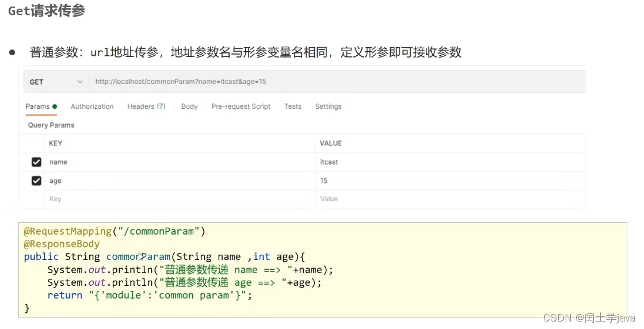Click the return statement code line
The image size is (644, 329).
(x=150, y=296)
